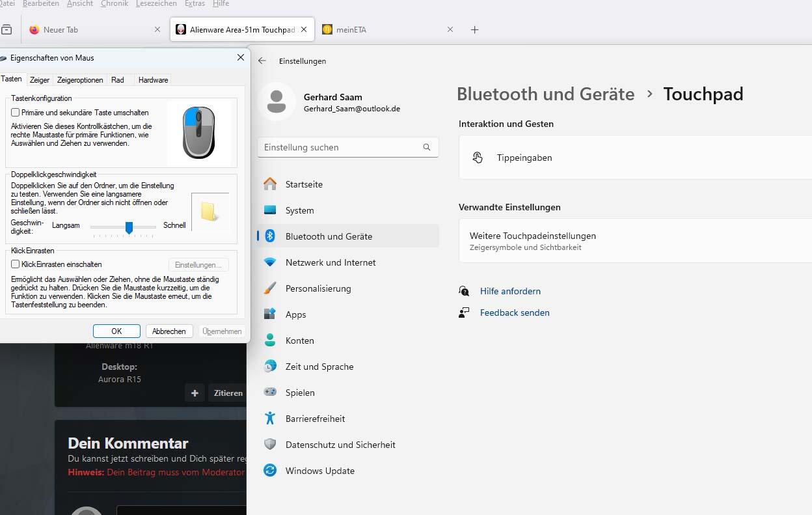This screenshot has width=812, height=515.
Task: Click the double-click speed slider handle
Action: tap(129, 227)
